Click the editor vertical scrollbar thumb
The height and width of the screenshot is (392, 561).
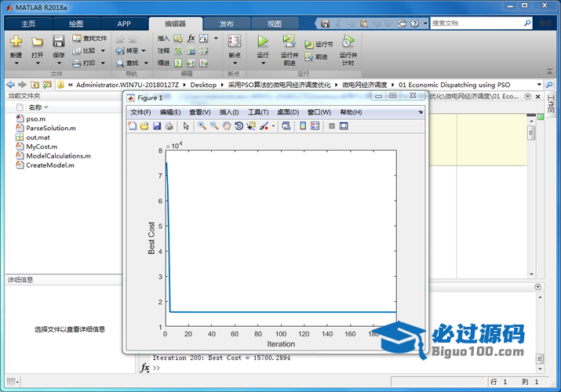(x=531, y=133)
